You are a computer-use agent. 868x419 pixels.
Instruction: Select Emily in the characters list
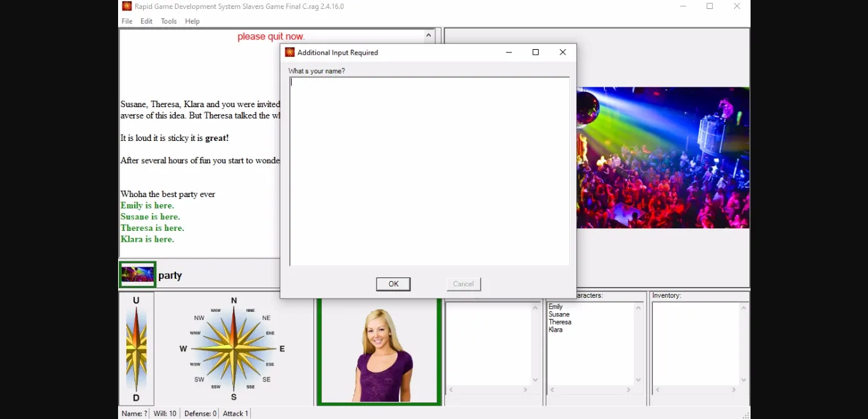(556, 307)
